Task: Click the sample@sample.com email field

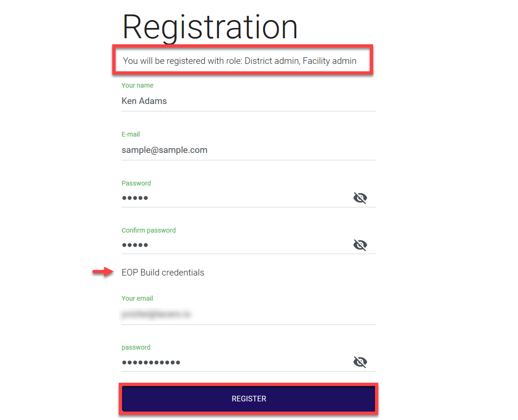Action: 233,150
